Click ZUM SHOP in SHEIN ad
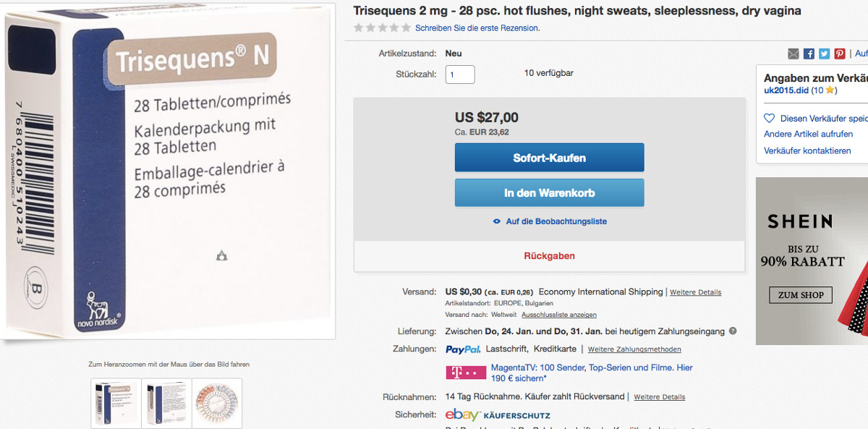 pyautogui.click(x=801, y=295)
